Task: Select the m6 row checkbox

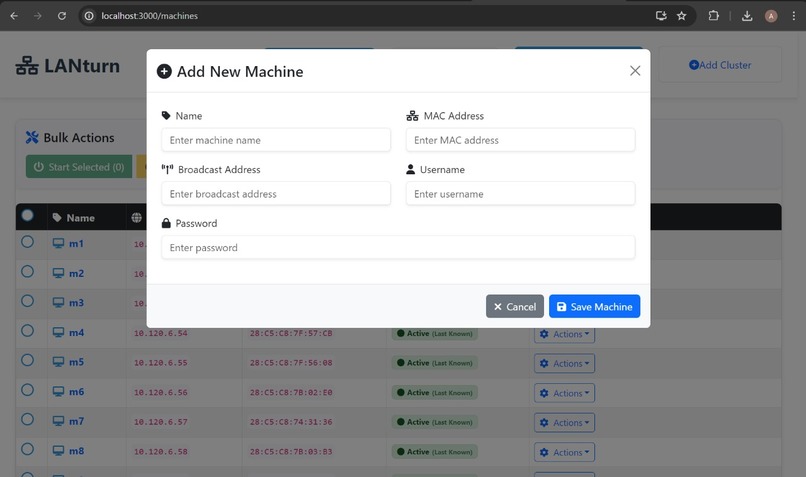Action: pos(28,390)
